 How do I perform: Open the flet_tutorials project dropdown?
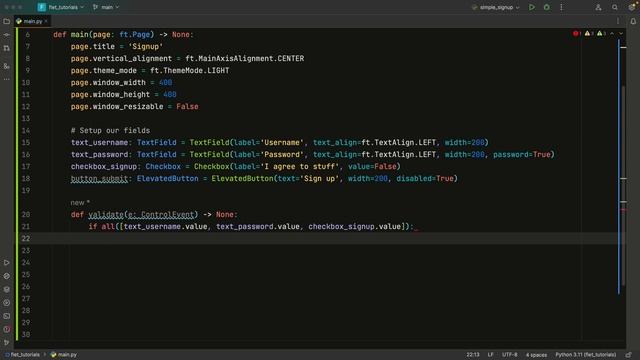point(61,7)
